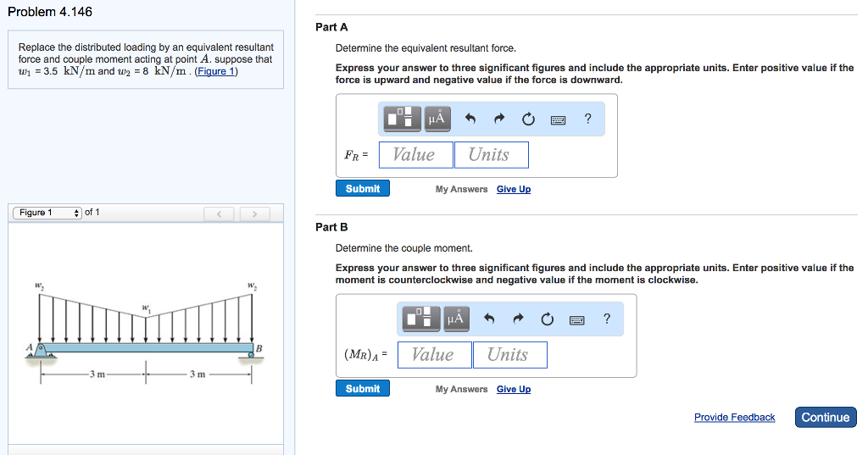868x455 pixels.
Task: Open help question mark in Part B
Action: click(606, 319)
